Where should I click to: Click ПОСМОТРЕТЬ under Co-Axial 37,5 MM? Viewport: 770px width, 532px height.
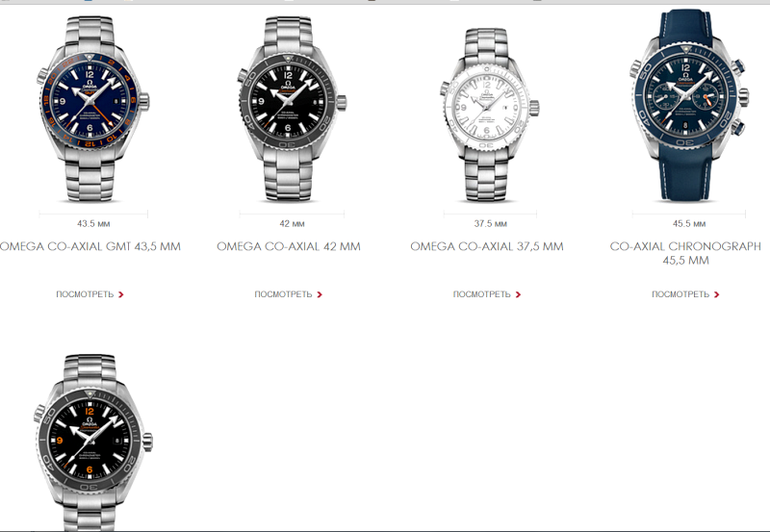pos(482,294)
